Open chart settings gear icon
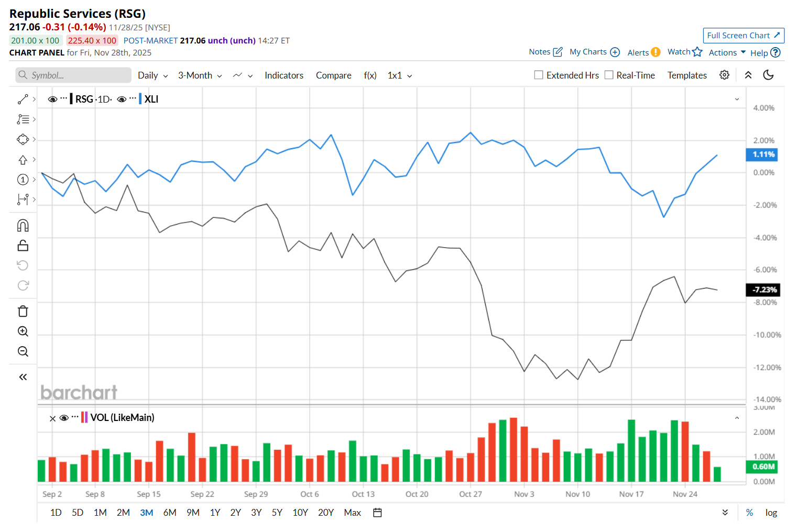Screen dimensions: 798x532 tap(724, 75)
